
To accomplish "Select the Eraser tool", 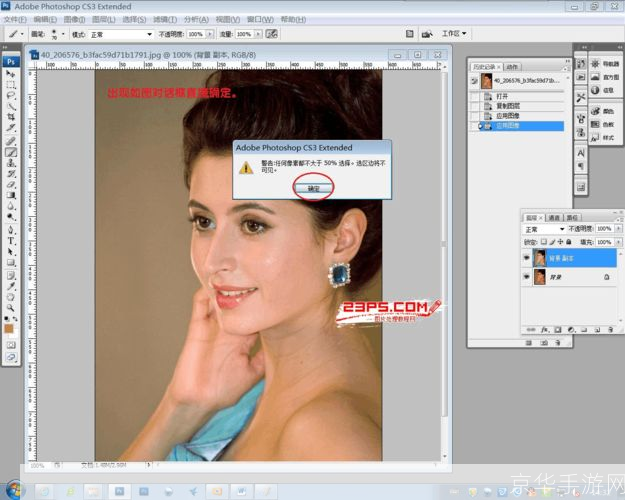I will pos(11,184).
